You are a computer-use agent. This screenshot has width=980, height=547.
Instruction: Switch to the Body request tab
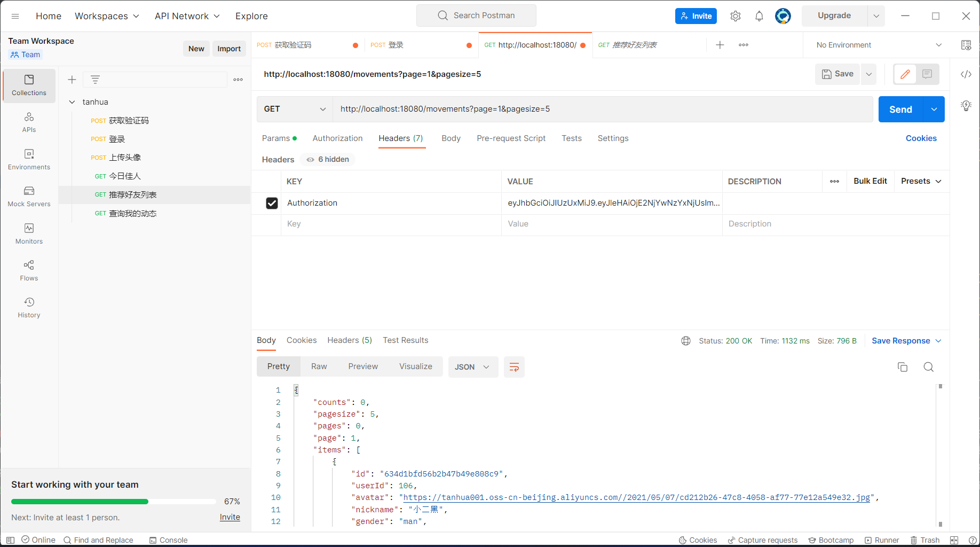[451, 138]
